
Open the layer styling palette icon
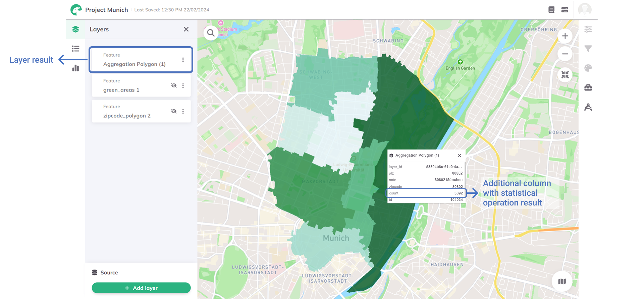point(588,68)
